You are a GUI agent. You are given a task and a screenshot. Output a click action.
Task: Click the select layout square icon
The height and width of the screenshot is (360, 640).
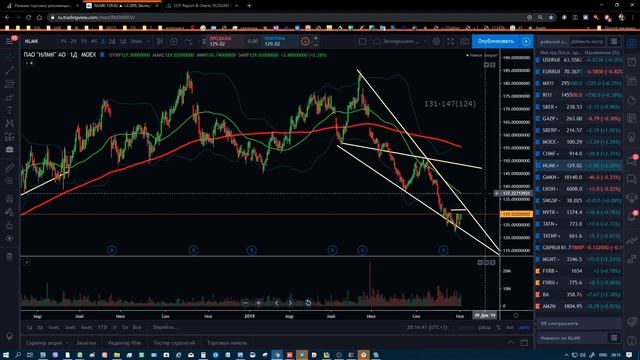click(362, 41)
